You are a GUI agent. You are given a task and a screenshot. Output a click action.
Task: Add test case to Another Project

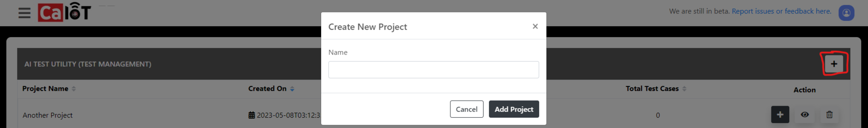[780, 114]
